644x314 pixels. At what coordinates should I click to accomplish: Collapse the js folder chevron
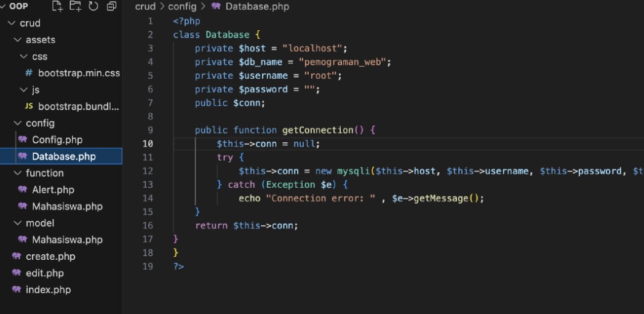pyautogui.click(x=24, y=90)
